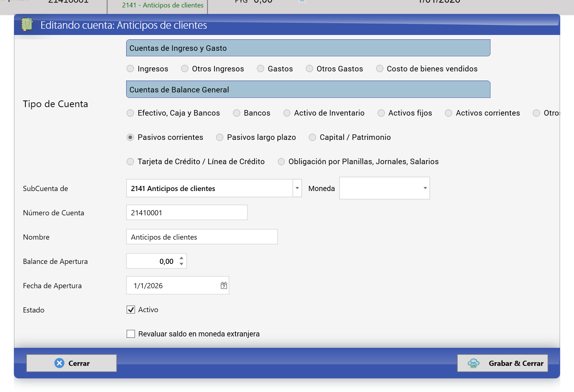This screenshot has width=574, height=392.
Task: Toggle the Activo status checkbox
Action: [x=131, y=310]
